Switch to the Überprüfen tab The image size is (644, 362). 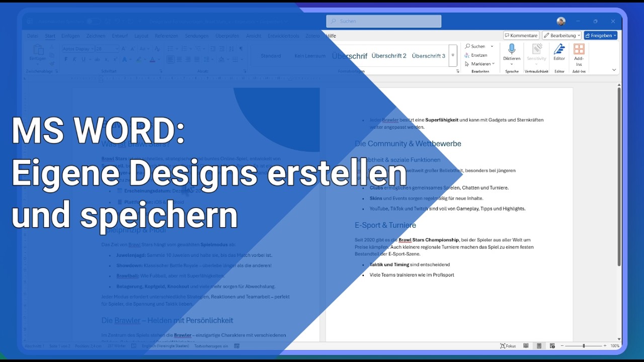pyautogui.click(x=227, y=36)
